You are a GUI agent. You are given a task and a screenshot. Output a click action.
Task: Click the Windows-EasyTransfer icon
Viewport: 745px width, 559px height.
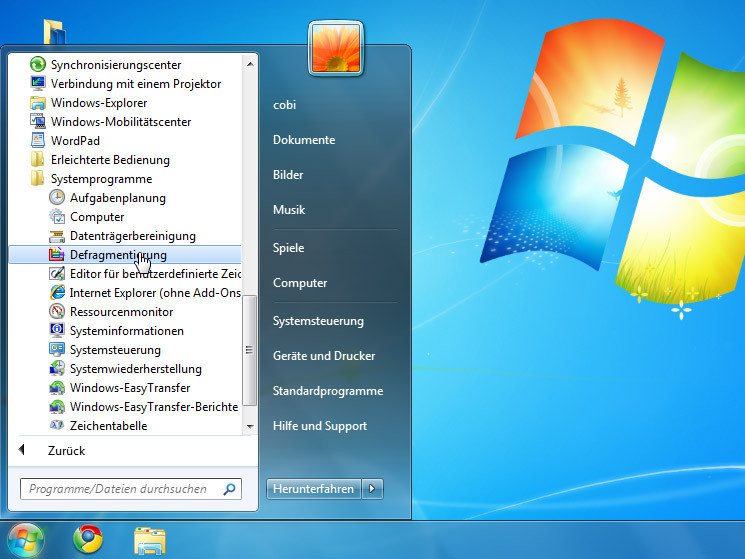click(x=57, y=388)
